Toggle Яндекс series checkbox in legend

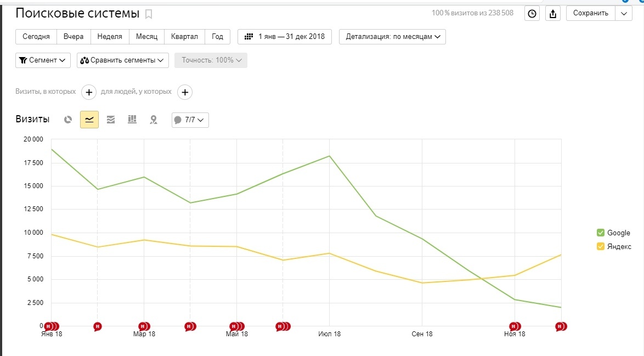point(600,246)
